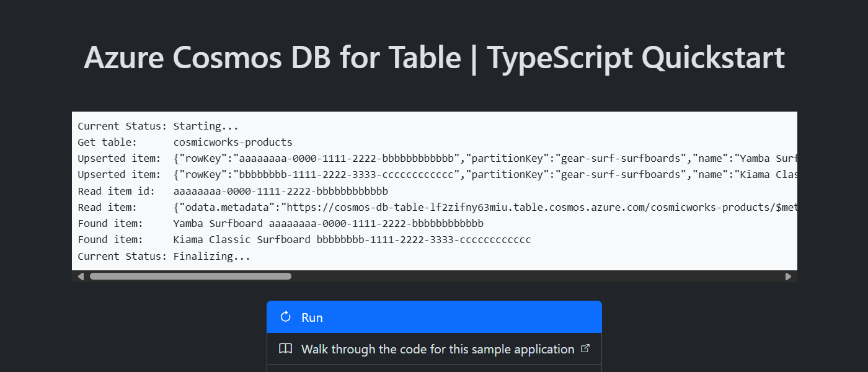The height and width of the screenshot is (372, 868).
Task: Click the cosmicworks-products table name in the output
Action: tap(232, 142)
